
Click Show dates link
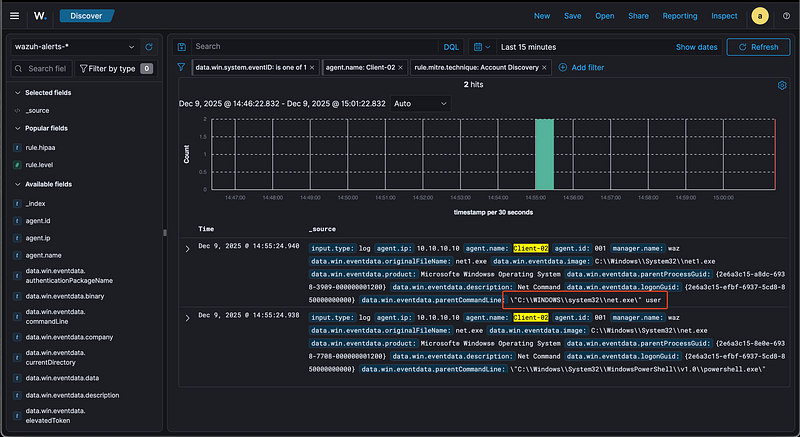pos(696,47)
